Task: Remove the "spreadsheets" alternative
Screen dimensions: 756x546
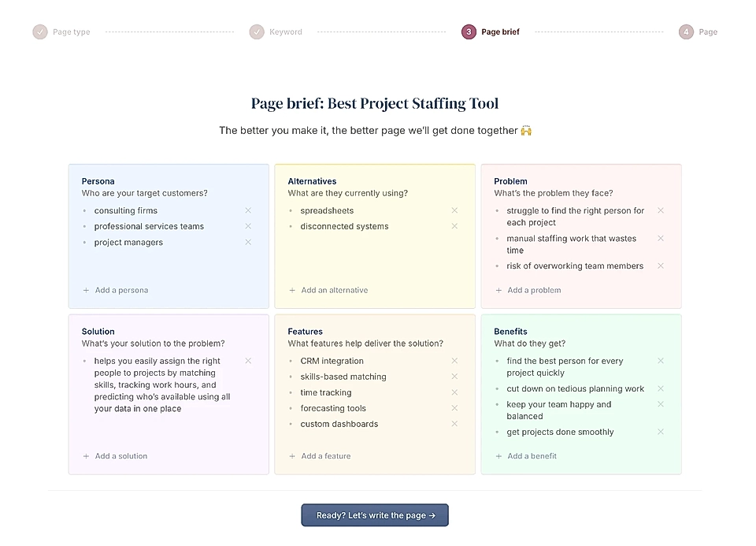Action: coord(454,210)
